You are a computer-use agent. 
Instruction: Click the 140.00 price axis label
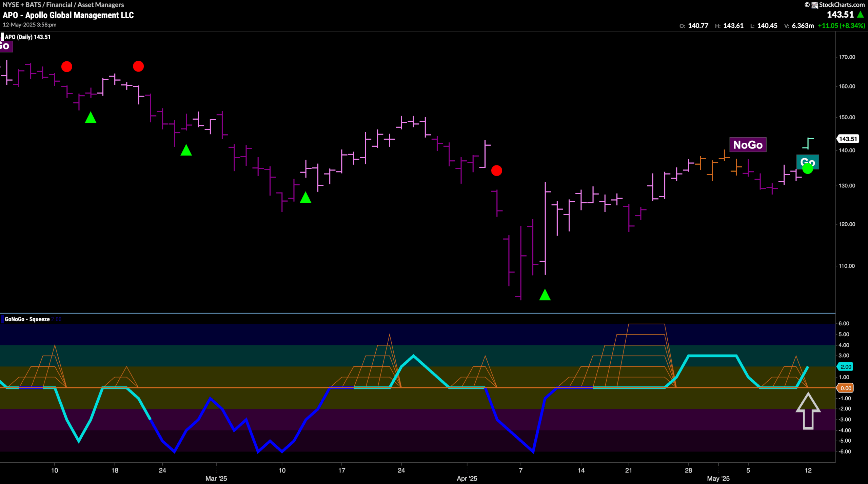point(847,150)
